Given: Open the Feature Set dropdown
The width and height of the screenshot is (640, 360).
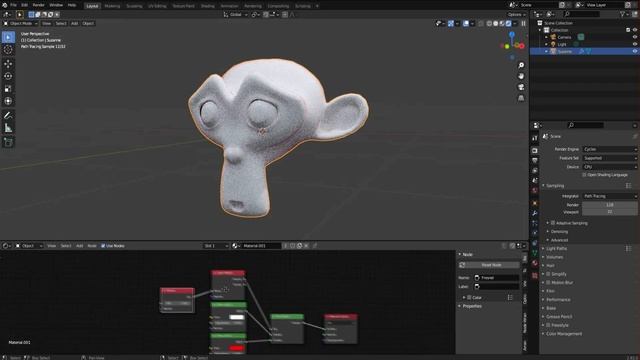Looking at the screenshot, I should (x=610, y=158).
